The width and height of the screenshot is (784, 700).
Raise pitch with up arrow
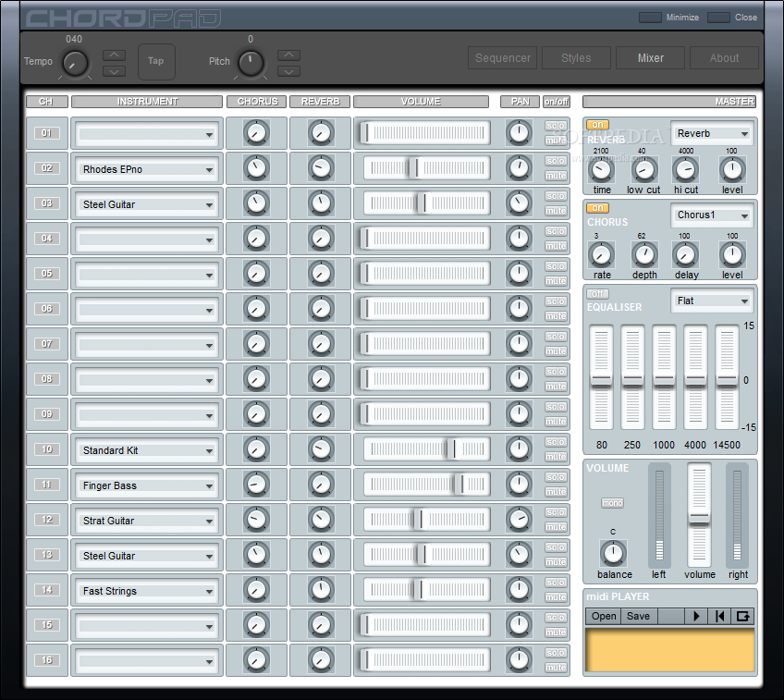tap(289, 55)
